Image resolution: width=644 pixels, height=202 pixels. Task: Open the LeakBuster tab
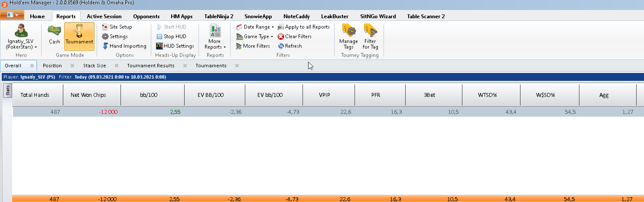pos(335,17)
